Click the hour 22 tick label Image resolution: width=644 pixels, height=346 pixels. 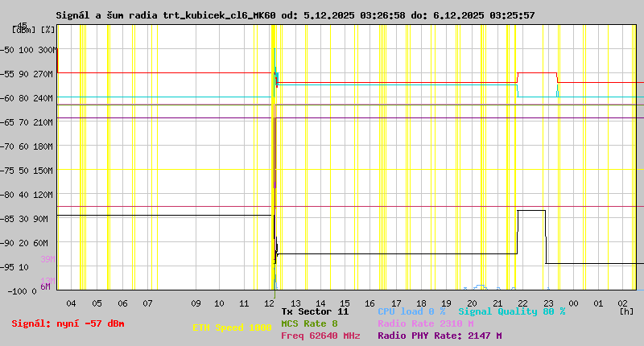(522, 303)
